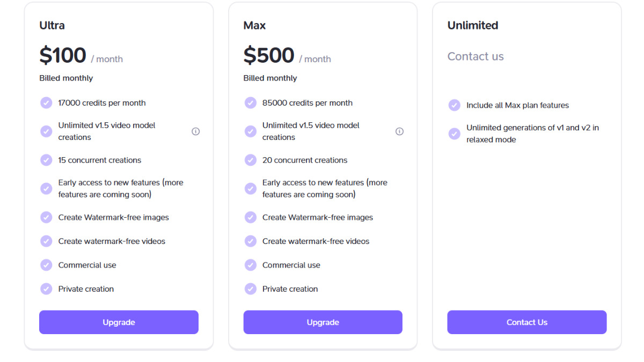Click checkmark beside Include all Max plan features

tap(455, 105)
